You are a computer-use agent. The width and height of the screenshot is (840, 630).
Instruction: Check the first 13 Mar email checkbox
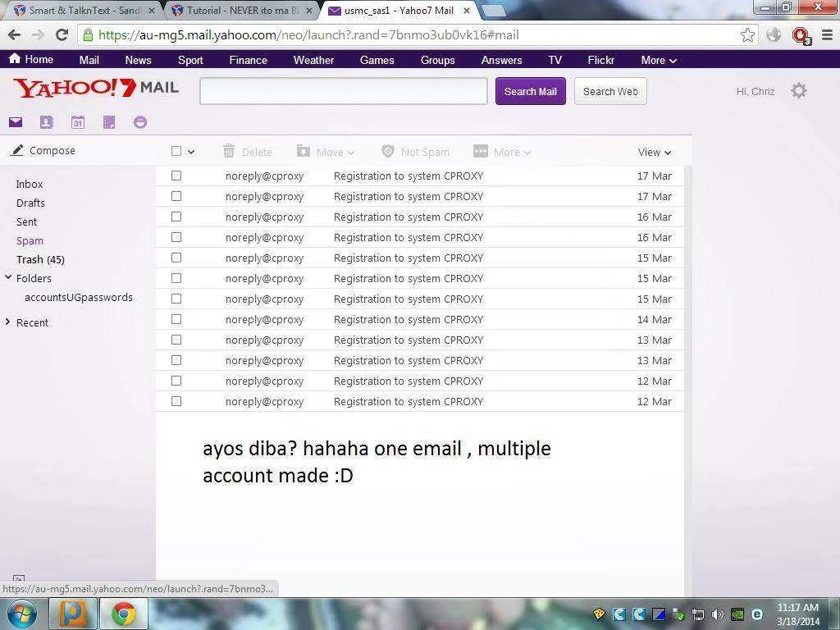coord(176,340)
